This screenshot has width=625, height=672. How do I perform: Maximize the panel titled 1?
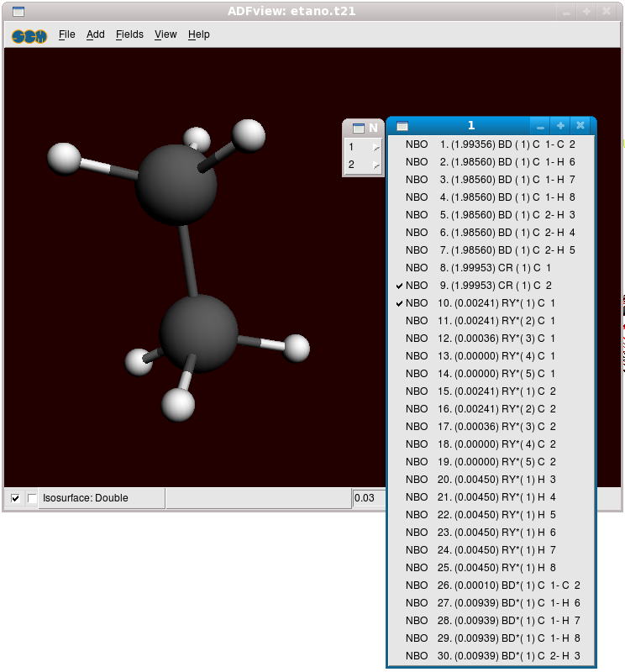tap(560, 126)
